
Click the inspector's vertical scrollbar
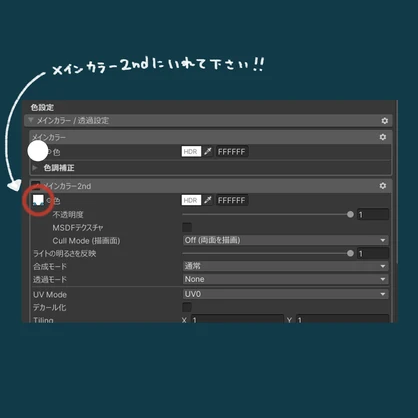point(396,182)
